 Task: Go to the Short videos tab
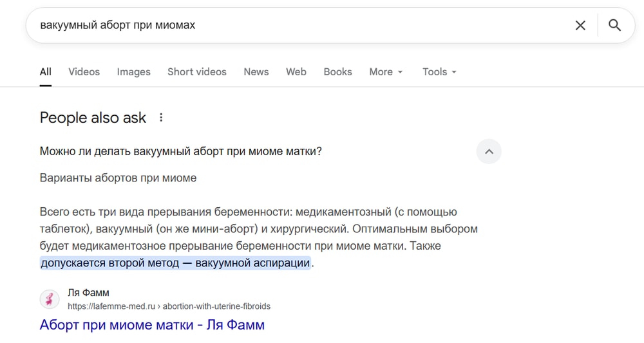click(196, 72)
